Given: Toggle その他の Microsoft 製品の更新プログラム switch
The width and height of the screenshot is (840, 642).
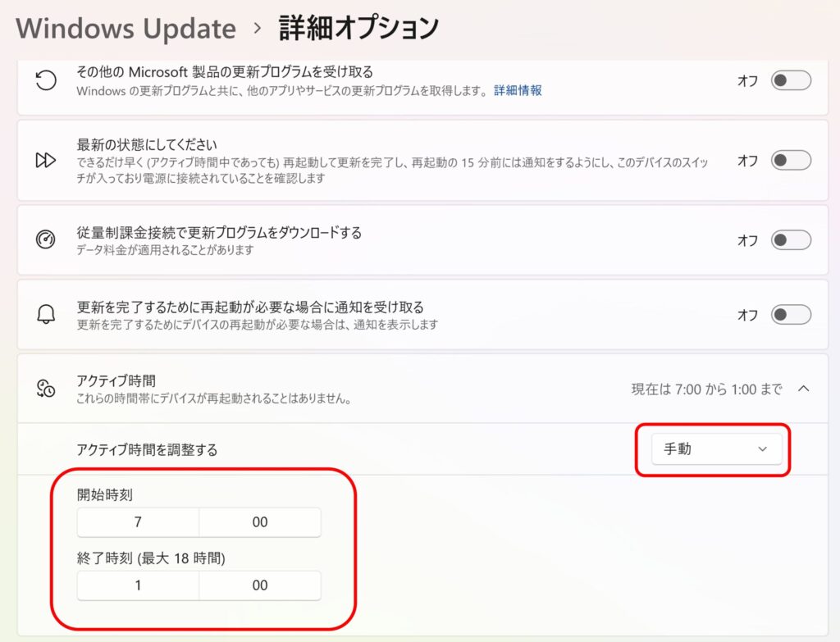Looking at the screenshot, I should tap(791, 80).
